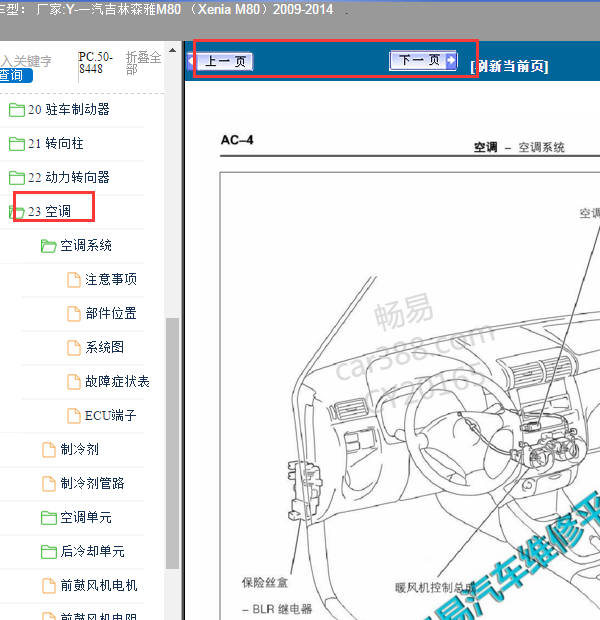
Task: Click folder icon beside 空调单元
Action: 48,518
